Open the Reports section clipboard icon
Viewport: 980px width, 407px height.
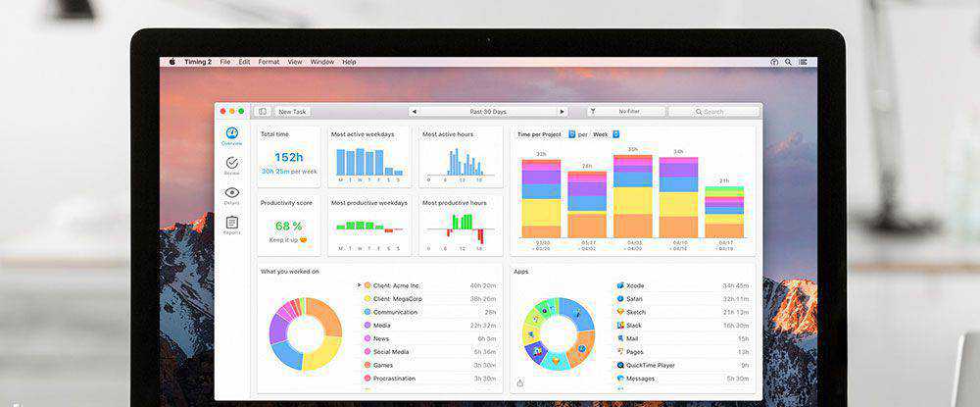click(231, 225)
